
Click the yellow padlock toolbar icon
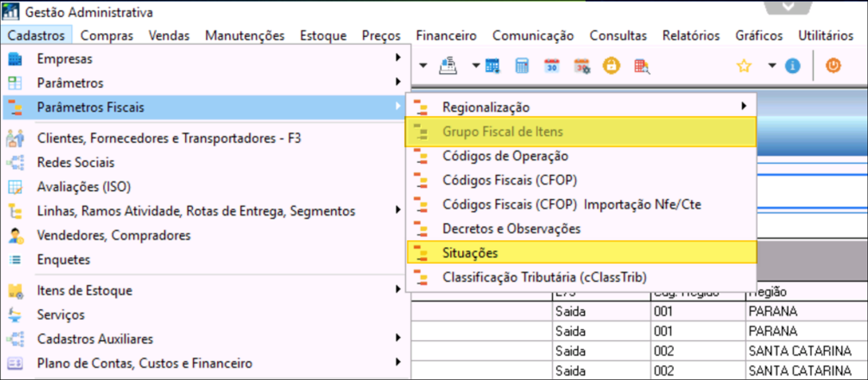(x=611, y=66)
